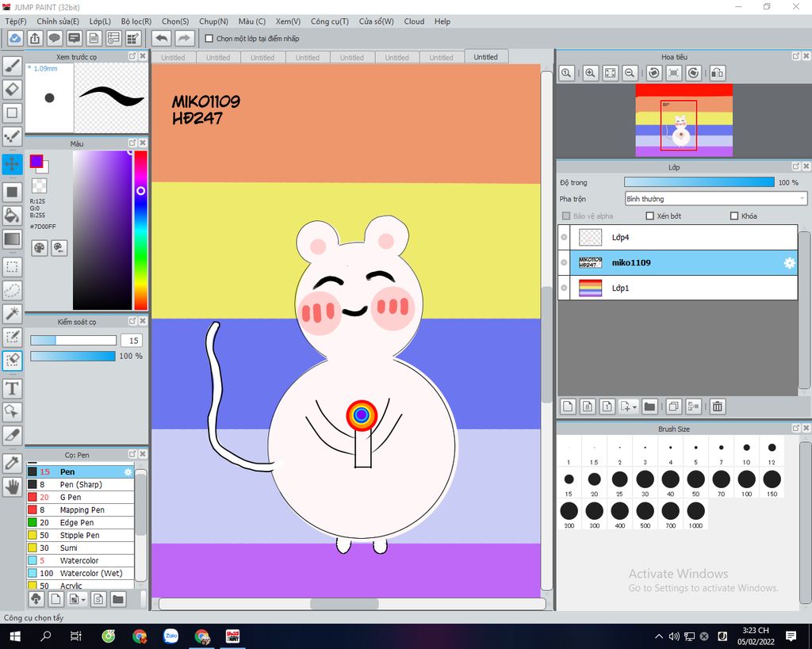The height and width of the screenshot is (649, 812).
Task: Click the taskbar search magnifier
Action: coord(45,636)
